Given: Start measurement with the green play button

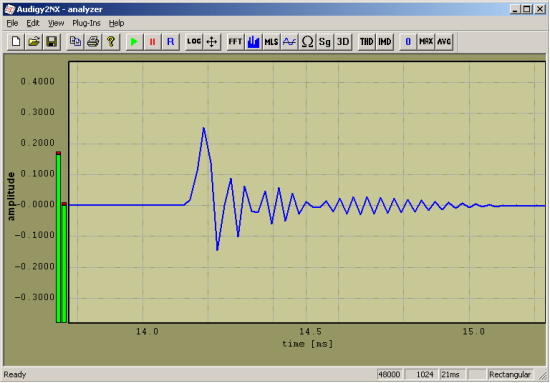Looking at the screenshot, I should pyautogui.click(x=134, y=42).
